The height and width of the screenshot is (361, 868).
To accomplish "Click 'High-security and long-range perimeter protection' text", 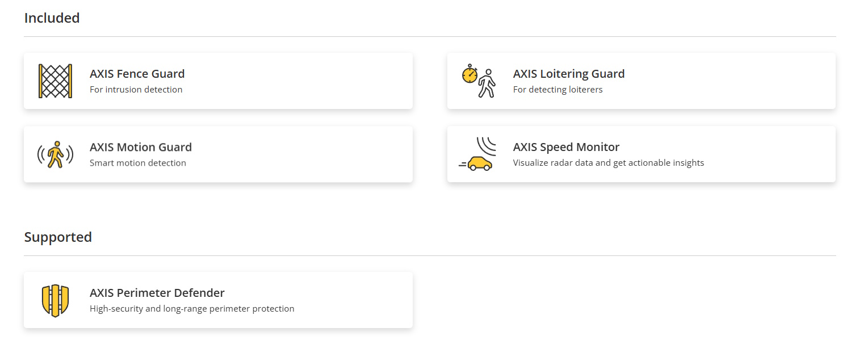I will coord(192,309).
